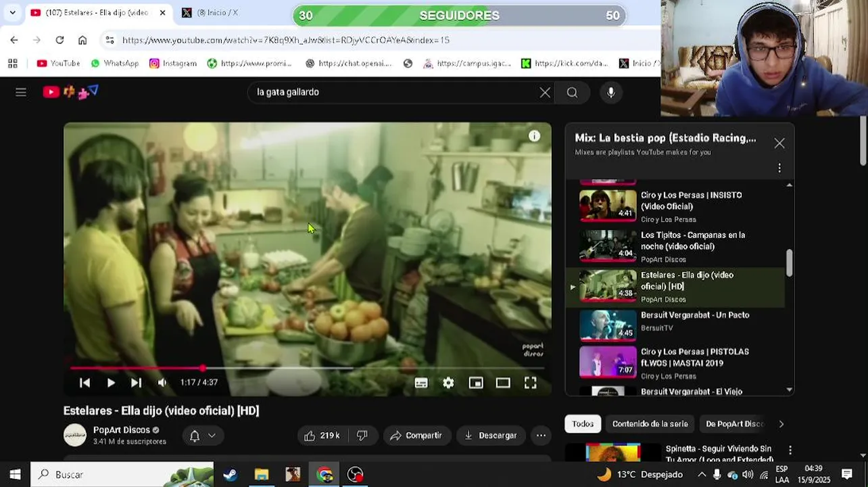The width and height of the screenshot is (868, 487).
Task: Skip to the next video
Action: [136, 383]
